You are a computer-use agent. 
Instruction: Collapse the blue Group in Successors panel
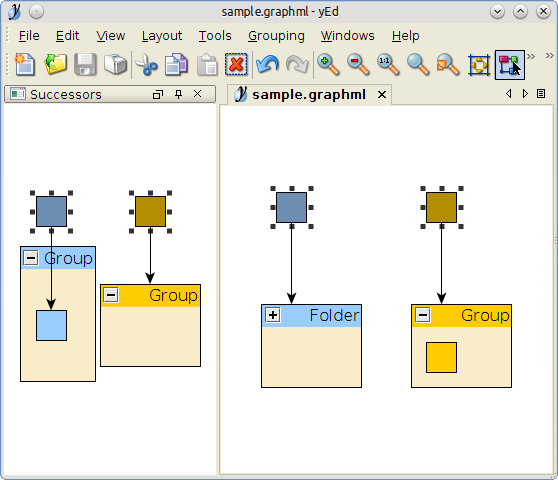[x=31, y=258]
